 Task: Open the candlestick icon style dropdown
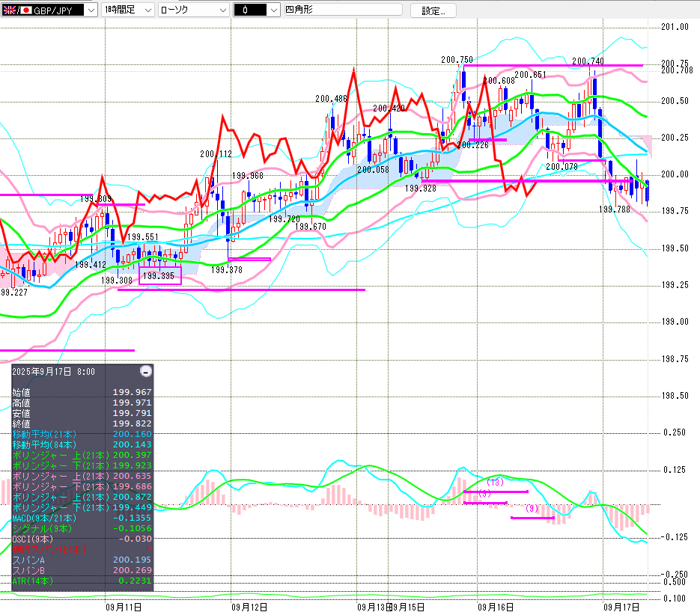tap(265, 10)
